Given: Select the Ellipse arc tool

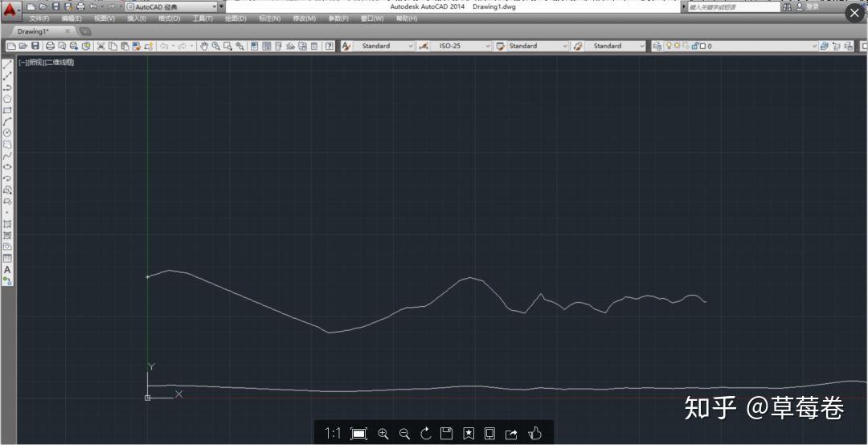Looking at the screenshot, I should tap(7, 178).
